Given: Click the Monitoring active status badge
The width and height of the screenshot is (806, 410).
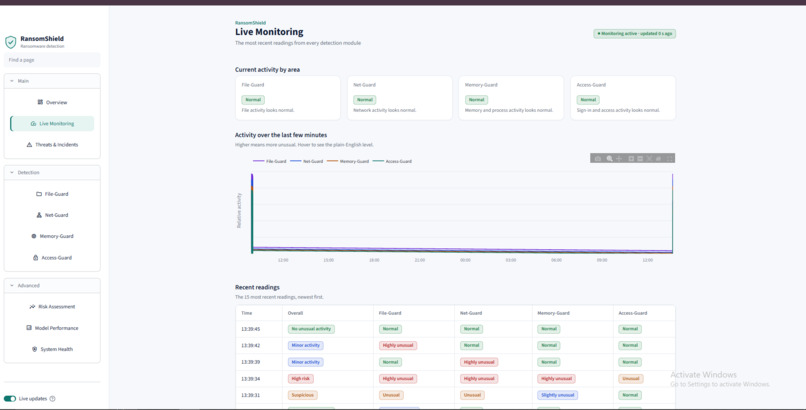Looking at the screenshot, I should [634, 33].
